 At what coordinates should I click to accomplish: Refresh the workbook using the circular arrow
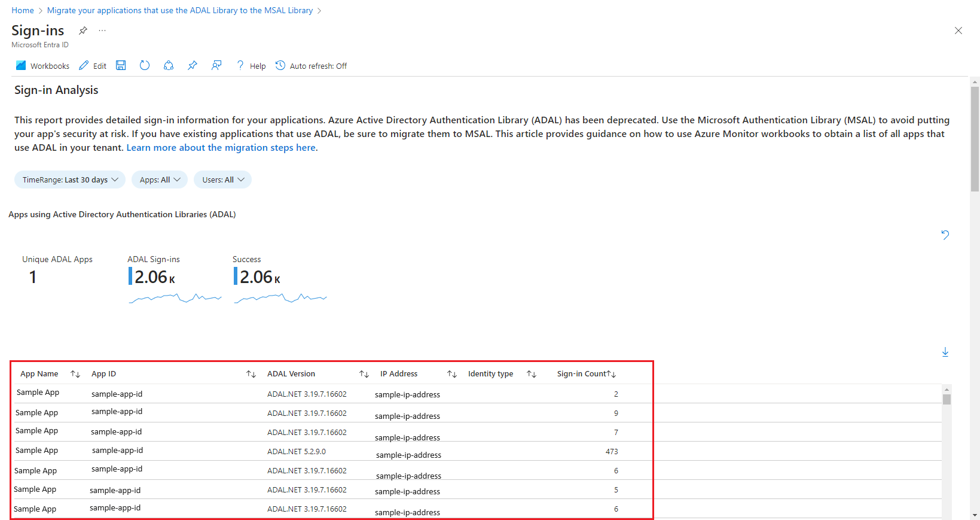click(145, 65)
